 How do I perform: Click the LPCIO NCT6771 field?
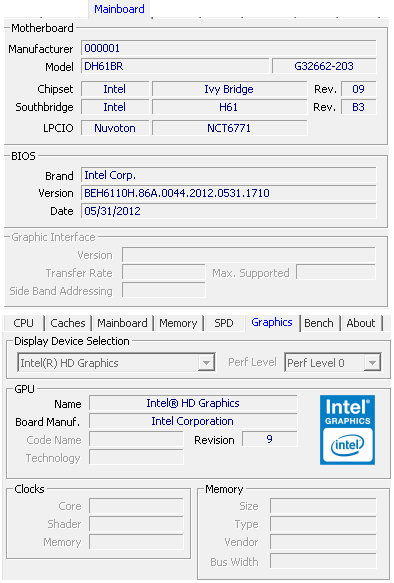tap(229, 128)
